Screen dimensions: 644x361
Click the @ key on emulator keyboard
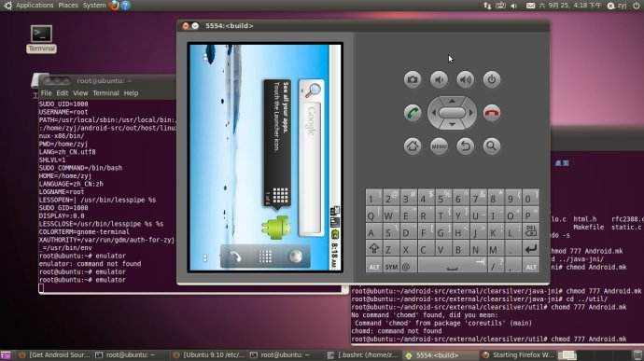[x=408, y=266]
